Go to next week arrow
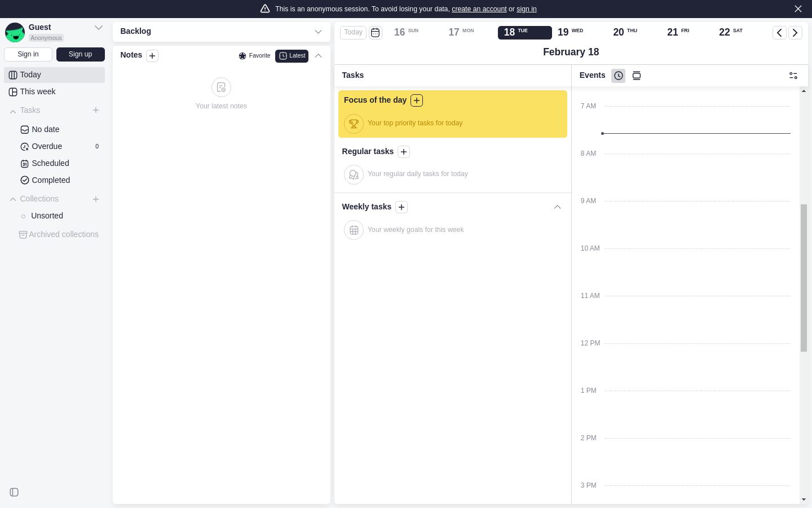The width and height of the screenshot is (812, 508). (x=795, y=33)
